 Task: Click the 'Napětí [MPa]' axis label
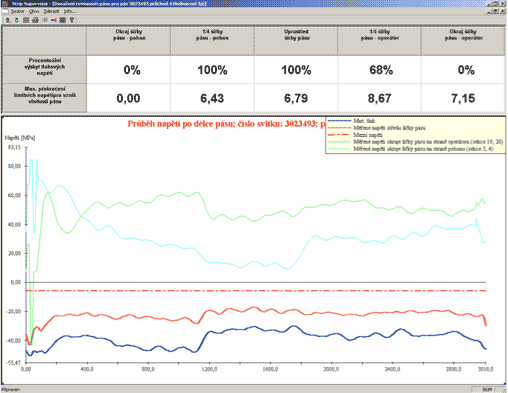click(x=20, y=138)
